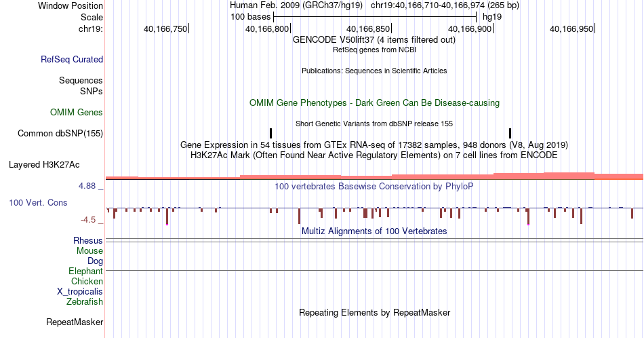Image resolution: width=644 pixels, height=338 pixels.
Task: Open the 100 vertebrates Basewise Conservation title
Action: 374,186
